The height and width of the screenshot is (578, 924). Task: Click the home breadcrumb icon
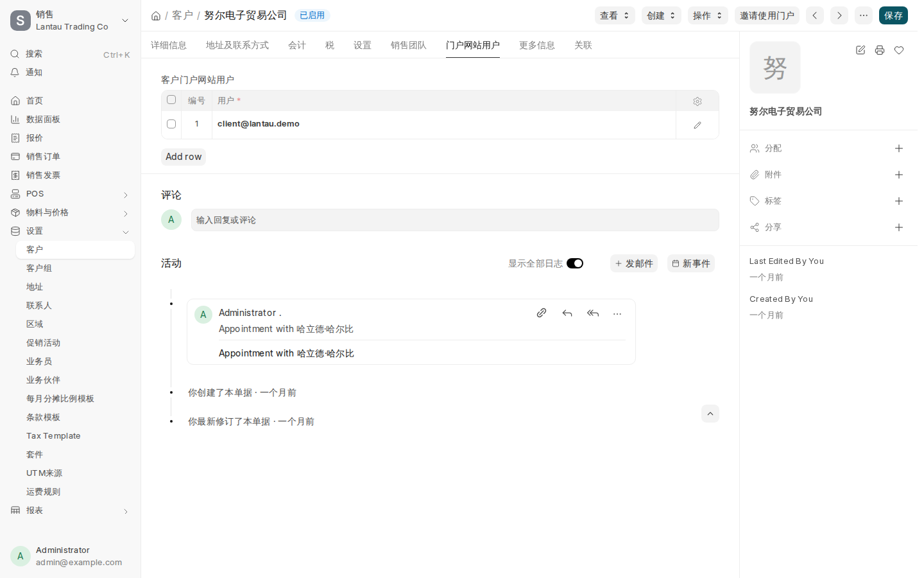[156, 16]
